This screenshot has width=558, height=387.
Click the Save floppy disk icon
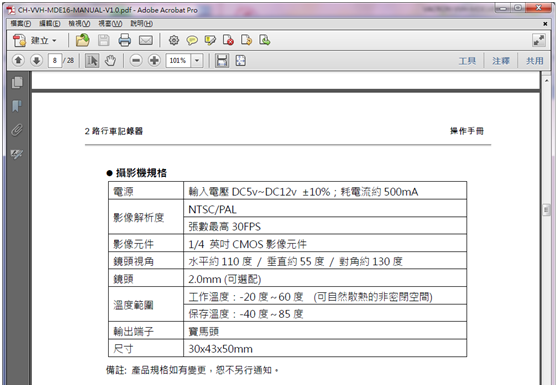pyautogui.click(x=104, y=40)
